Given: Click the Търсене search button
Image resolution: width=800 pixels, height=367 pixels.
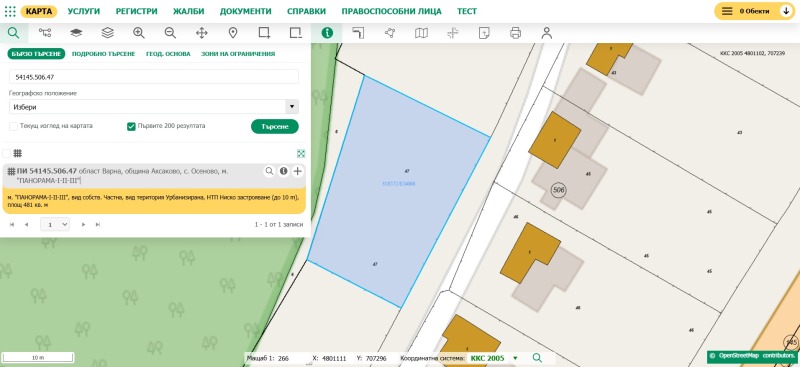Looking at the screenshot, I should (x=274, y=127).
